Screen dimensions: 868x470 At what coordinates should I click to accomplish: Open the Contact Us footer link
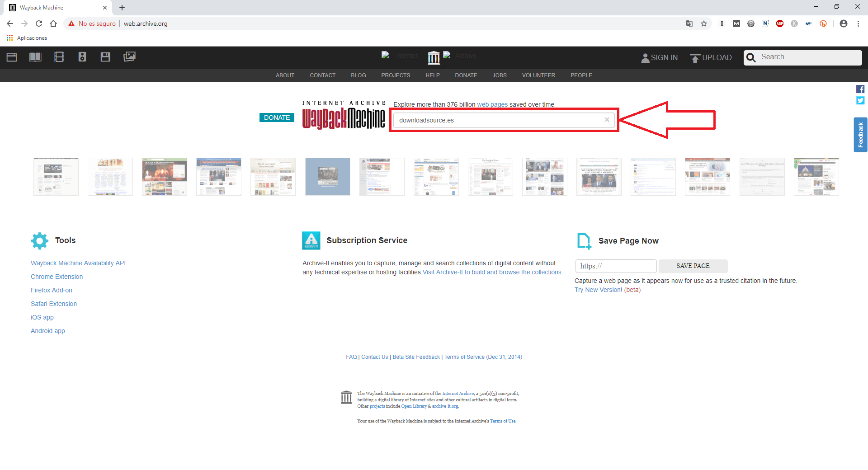coord(374,357)
